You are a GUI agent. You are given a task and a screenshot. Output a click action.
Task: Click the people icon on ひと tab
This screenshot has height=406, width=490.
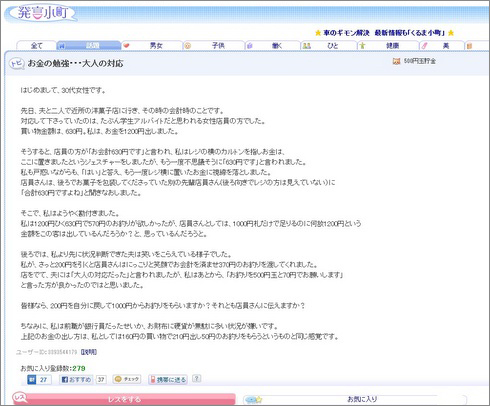point(306,46)
